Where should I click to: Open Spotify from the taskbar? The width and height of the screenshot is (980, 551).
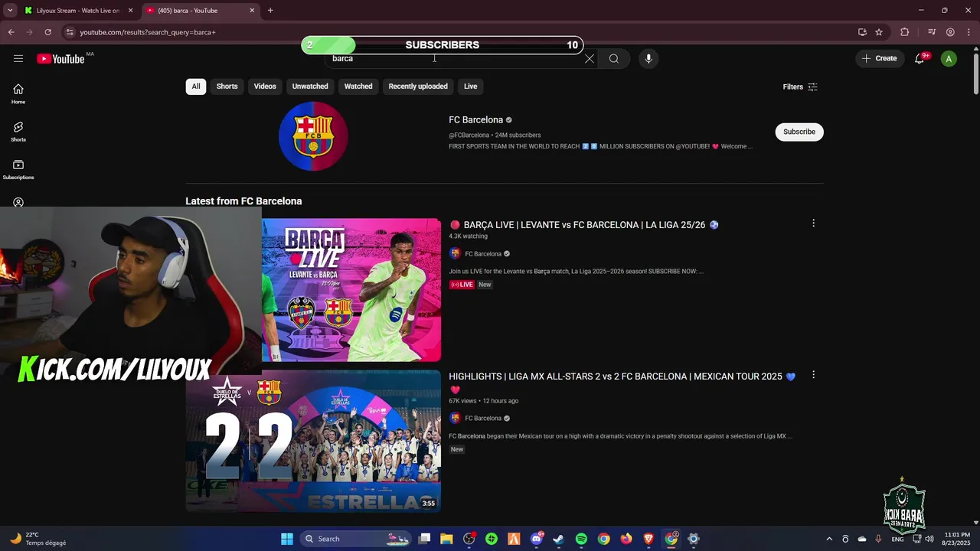[x=581, y=539]
